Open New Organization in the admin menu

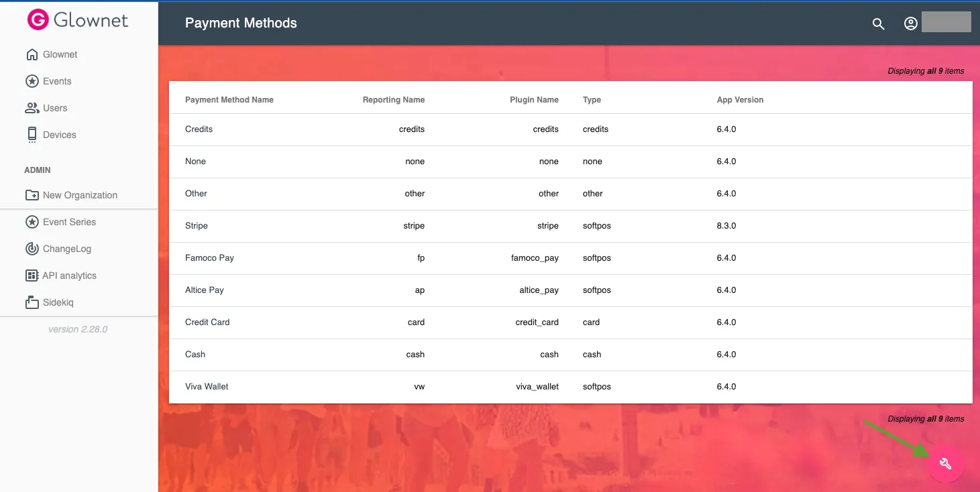(x=78, y=195)
